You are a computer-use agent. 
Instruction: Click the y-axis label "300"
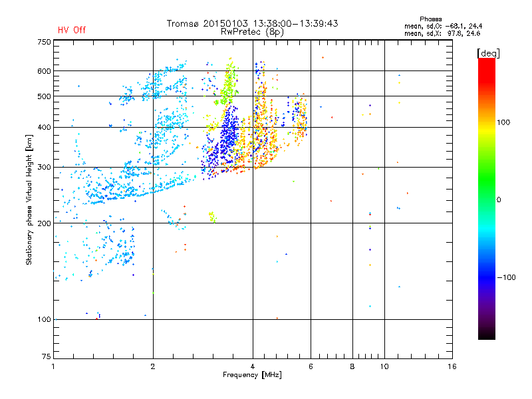[x=44, y=168]
